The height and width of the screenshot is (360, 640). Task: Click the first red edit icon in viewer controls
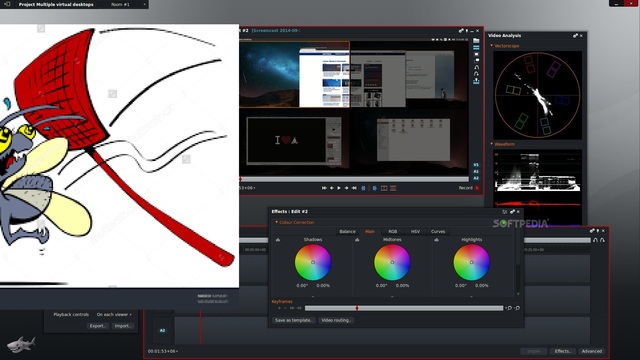click(x=384, y=188)
